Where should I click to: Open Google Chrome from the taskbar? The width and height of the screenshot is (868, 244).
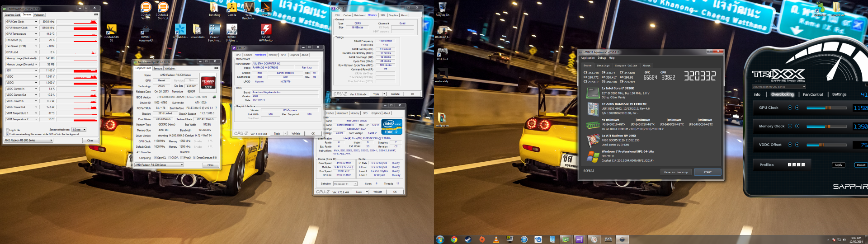pyautogui.click(x=454, y=239)
